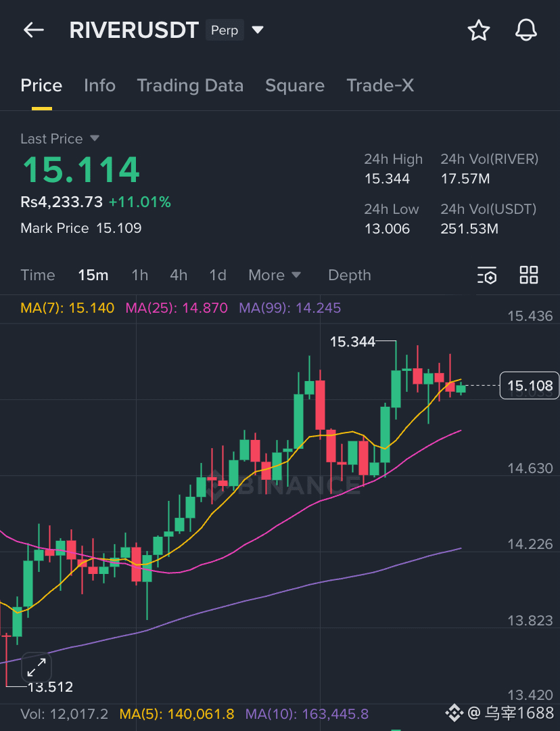Screen dimensions: 560x731
Task: Click the 24h Vol(USDT) value 251.53M
Action: pos(469,229)
